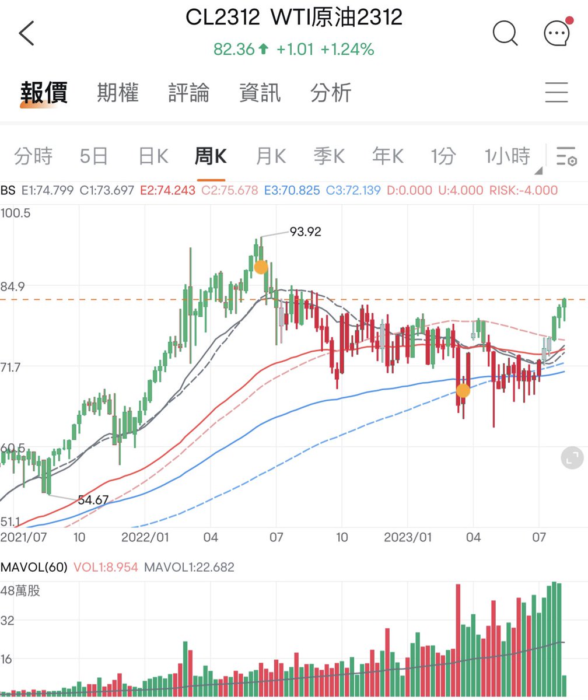The height and width of the screenshot is (700, 588).
Task: Select the 分時 chart period
Action: coord(33,156)
